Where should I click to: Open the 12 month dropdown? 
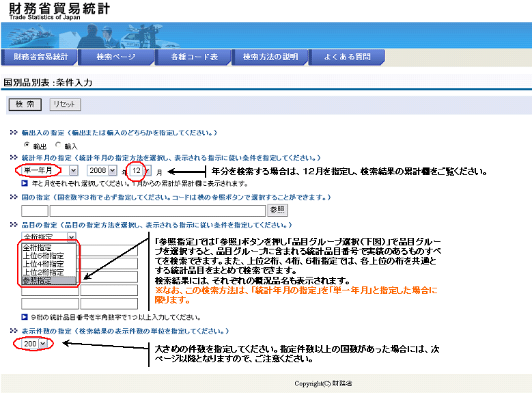[x=140, y=170]
